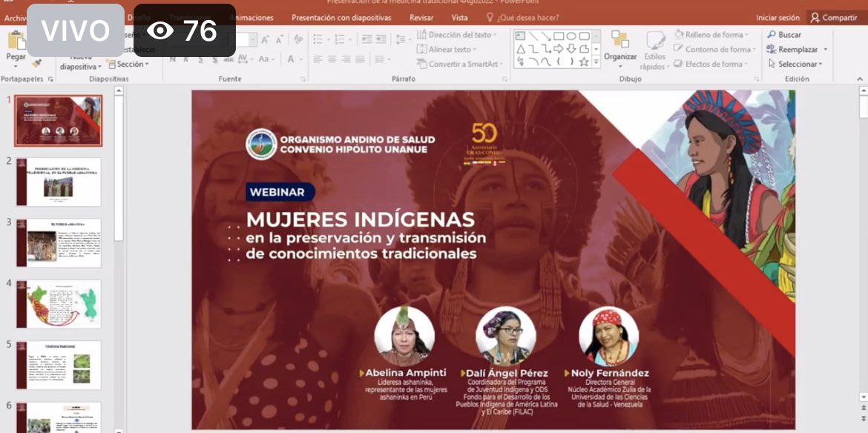Select the arrow line shape
This screenshot has height=433, width=868.
[546, 36]
